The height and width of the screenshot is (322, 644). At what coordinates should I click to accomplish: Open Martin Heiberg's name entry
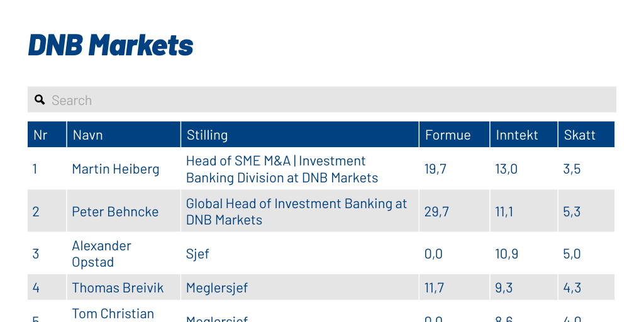[x=116, y=169]
